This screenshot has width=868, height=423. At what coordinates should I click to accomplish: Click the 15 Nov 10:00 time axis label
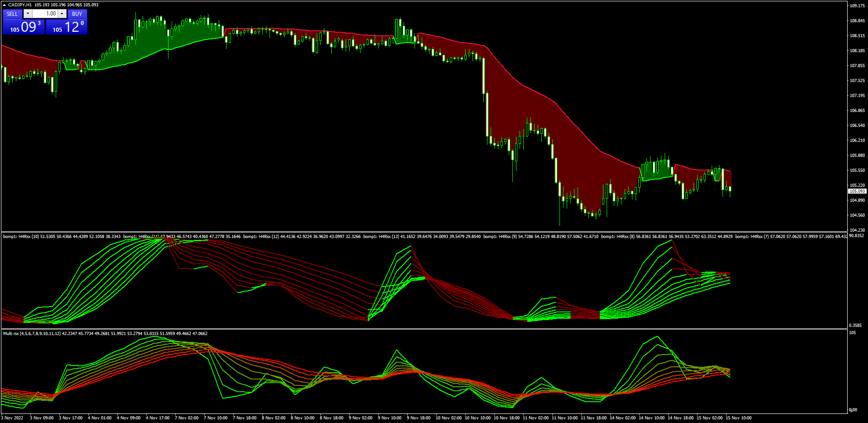[x=738, y=418]
